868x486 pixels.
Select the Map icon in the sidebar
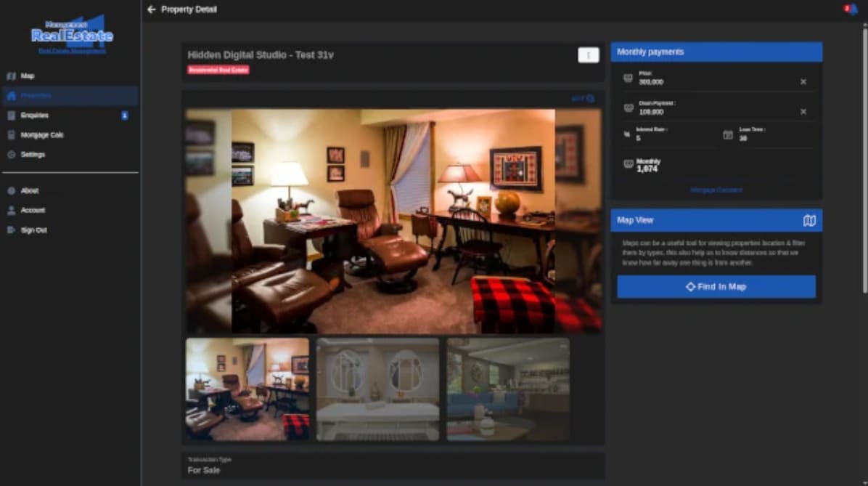click(12, 76)
